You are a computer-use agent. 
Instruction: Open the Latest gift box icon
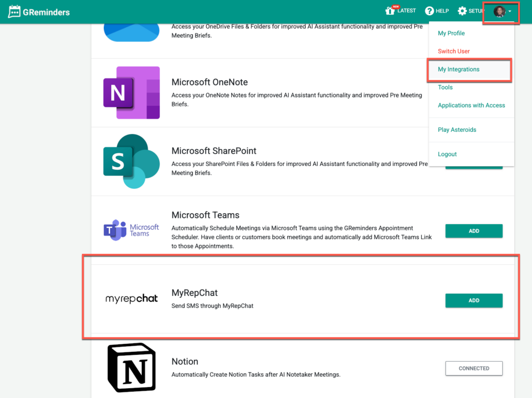(390, 11)
